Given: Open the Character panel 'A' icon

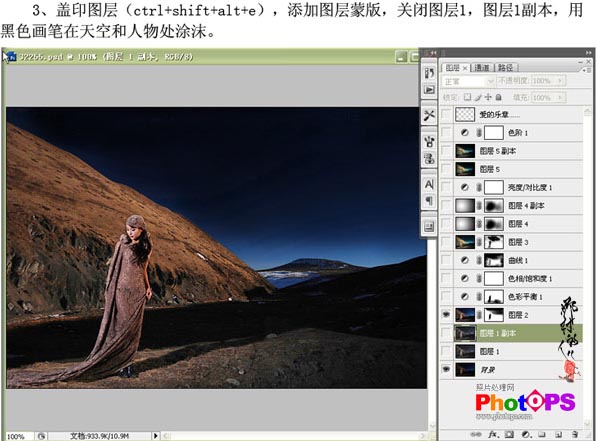Looking at the screenshot, I should [429, 184].
